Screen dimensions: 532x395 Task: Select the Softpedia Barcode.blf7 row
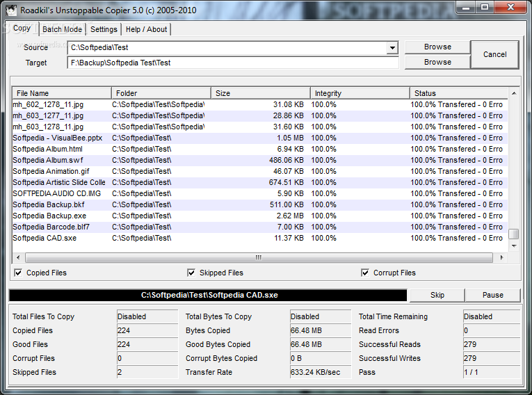260,227
